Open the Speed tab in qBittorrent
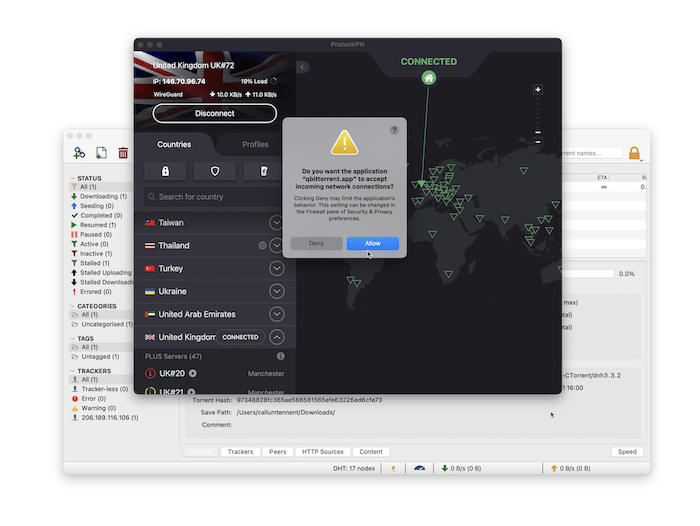The height and width of the screenshot is (526, 700). (x=627, y=452)
